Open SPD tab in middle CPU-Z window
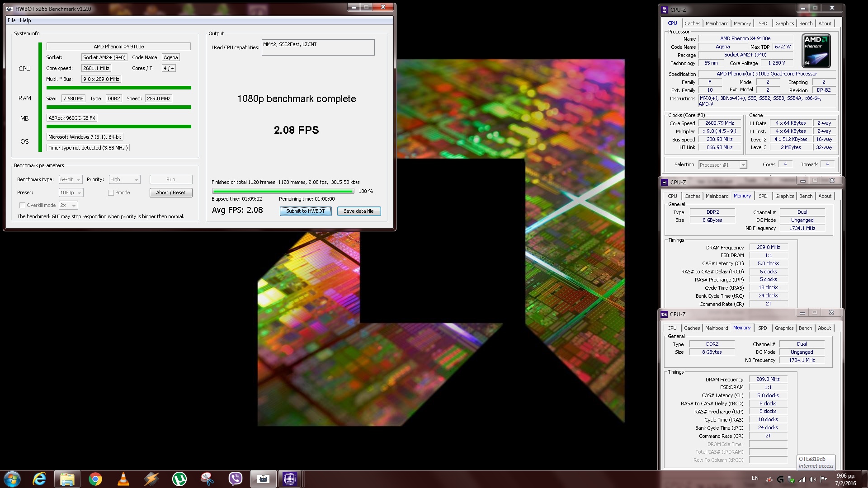This screenshot has width=868, height=488. pos(763,196)
